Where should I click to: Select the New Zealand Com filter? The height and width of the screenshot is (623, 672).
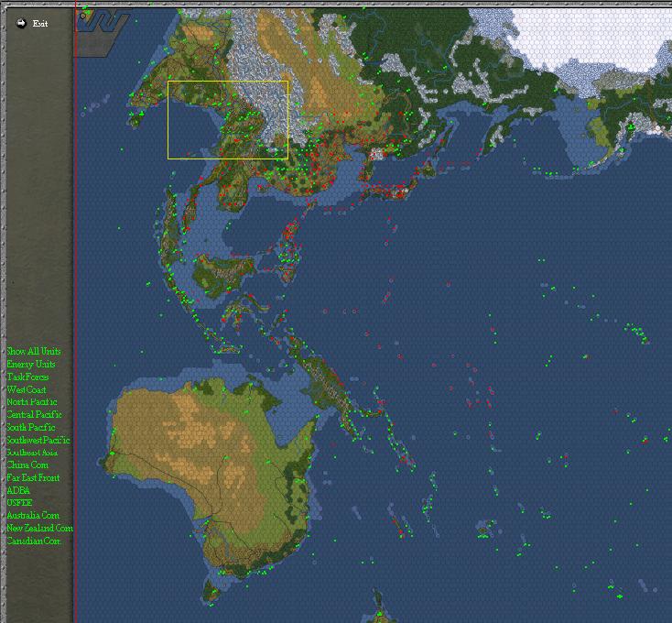[40, 528]
